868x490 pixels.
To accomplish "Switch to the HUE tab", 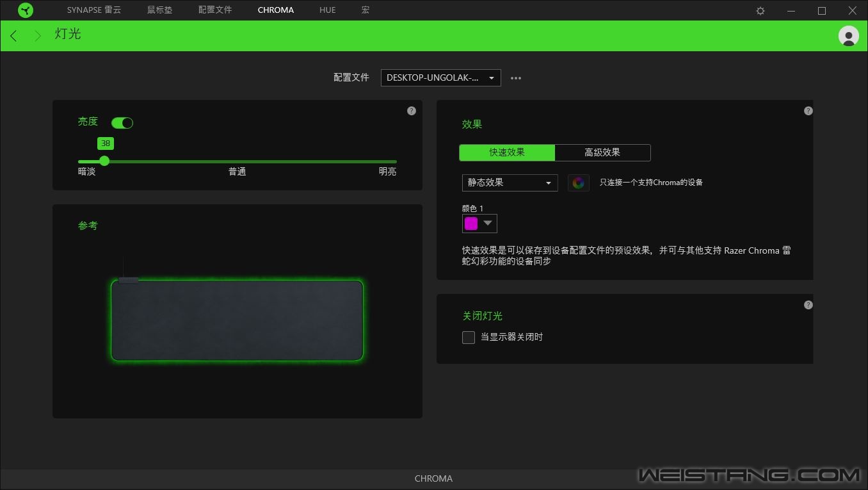I will pos(328,10).
